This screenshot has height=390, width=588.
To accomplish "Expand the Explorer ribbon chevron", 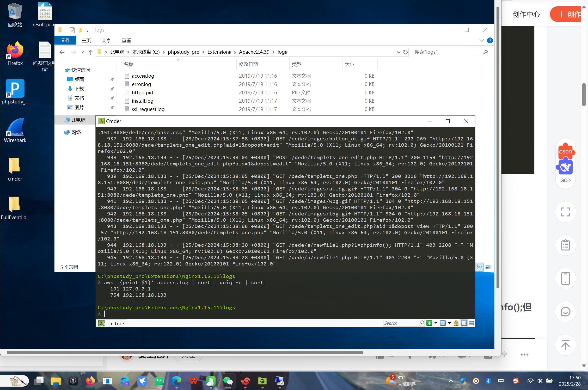I will [x=481, y=40].
